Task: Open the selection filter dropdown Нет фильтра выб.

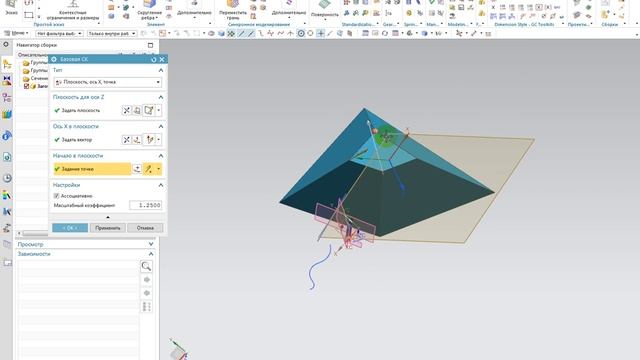Action: [60, 33]
